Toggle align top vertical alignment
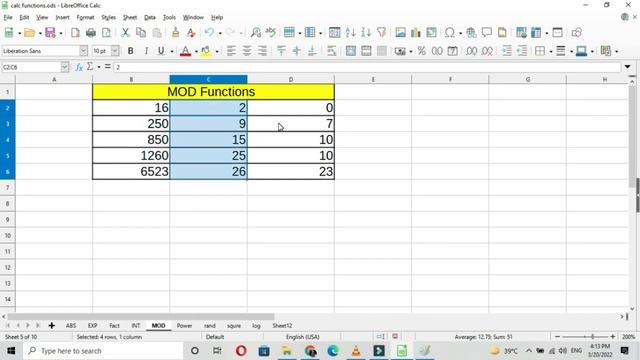The image size is (640, 360). click(281, 51)
